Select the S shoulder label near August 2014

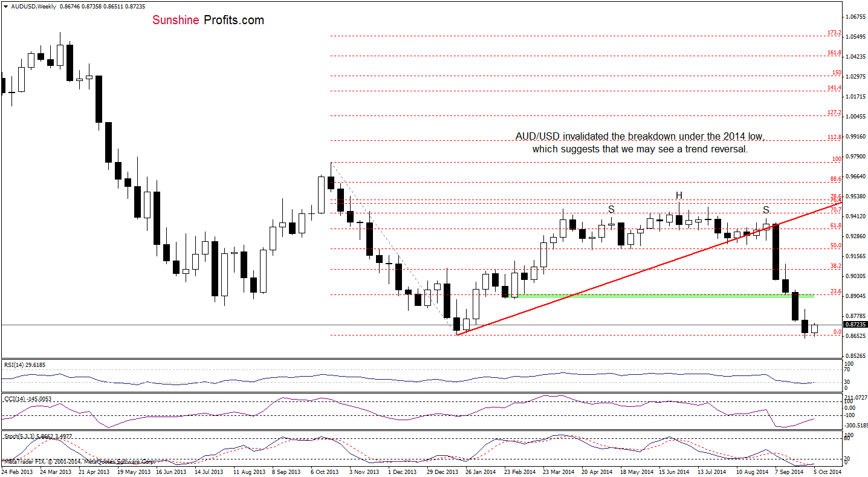[x=766, y=210]
